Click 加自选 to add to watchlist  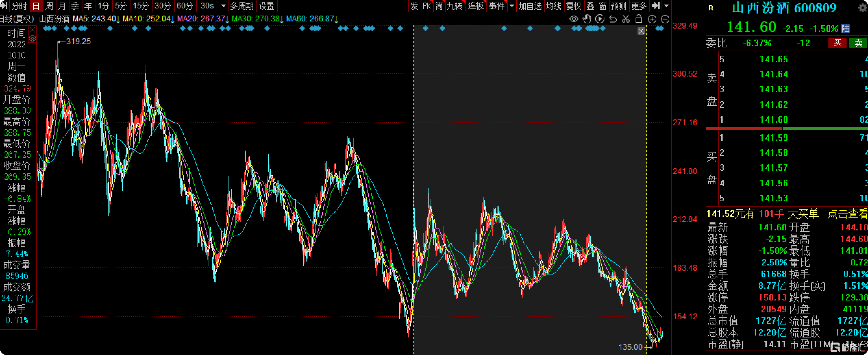pos(530,6)
